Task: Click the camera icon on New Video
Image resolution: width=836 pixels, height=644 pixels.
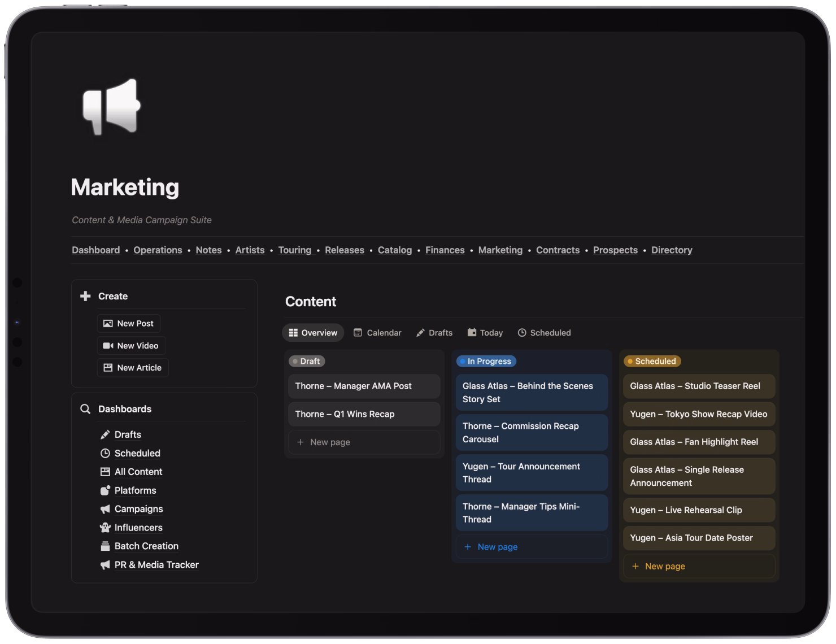Action: pyautogui.click(x=108, y=346)
